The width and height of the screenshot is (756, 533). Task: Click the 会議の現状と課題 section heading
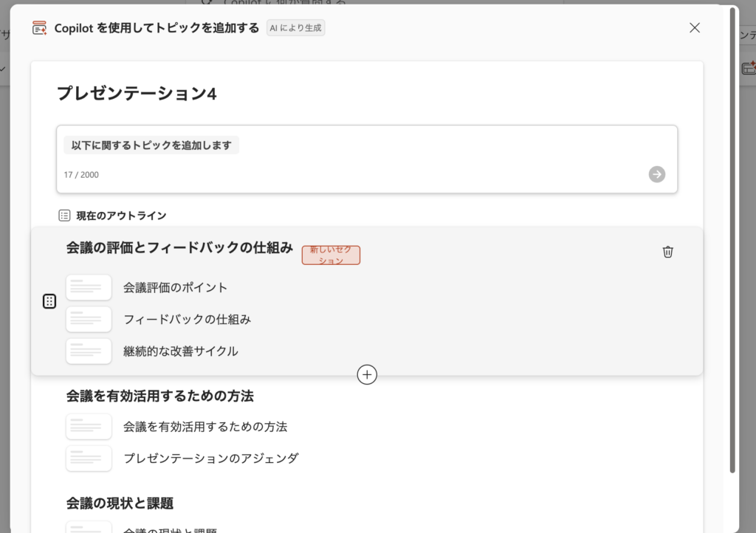(x=120, y=503)
